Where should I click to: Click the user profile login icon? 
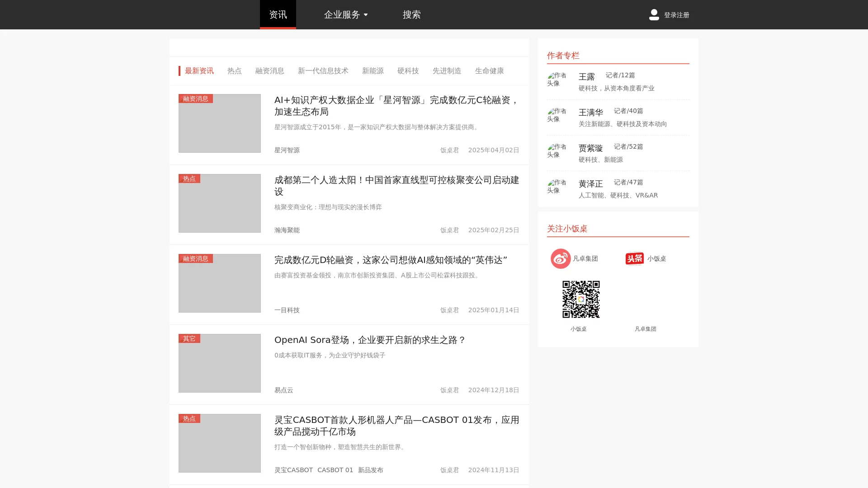point(654,14)
